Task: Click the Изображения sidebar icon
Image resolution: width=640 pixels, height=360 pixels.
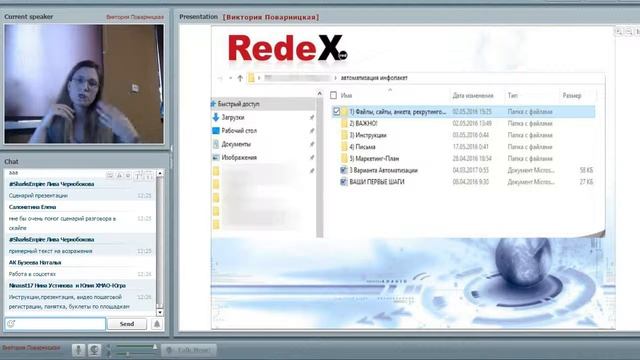Action: tap(216, 158)
